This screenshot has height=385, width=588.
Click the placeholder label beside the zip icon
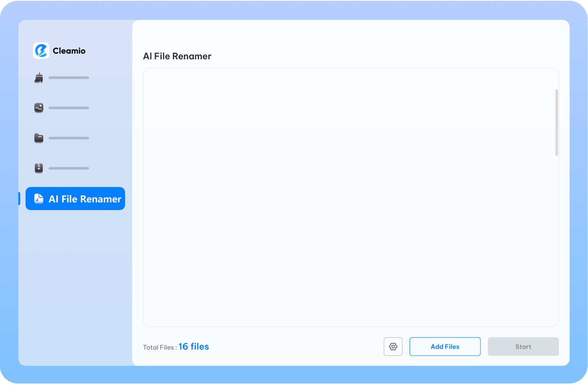coord(69,168)
